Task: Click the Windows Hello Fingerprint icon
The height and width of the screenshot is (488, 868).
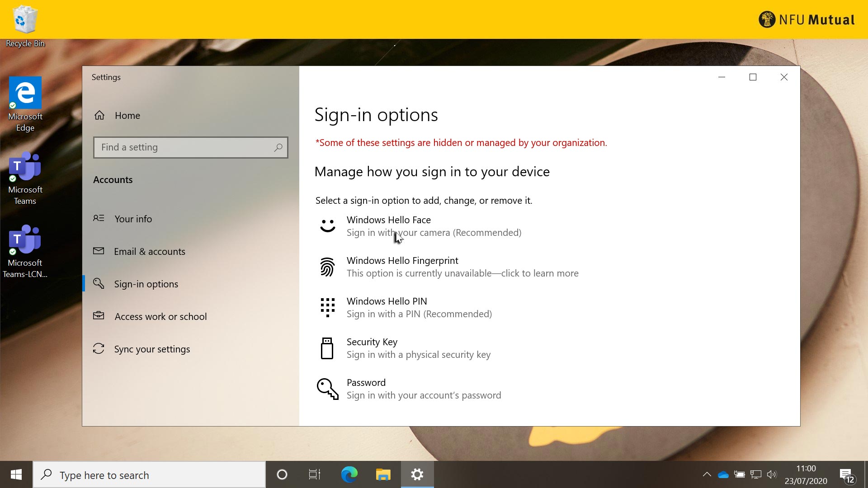Action: (327, 267)
